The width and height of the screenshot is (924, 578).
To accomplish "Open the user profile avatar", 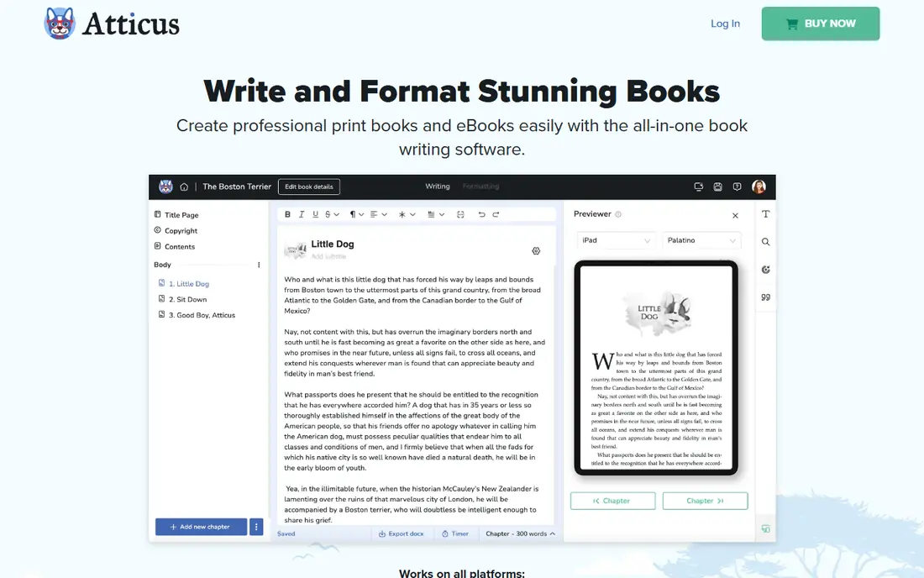I will pos(759,187).
